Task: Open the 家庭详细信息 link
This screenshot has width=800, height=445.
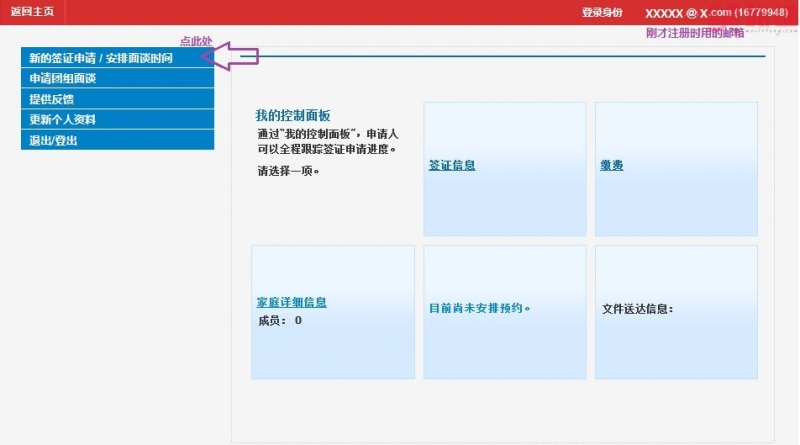Action: pyautogui.click(x=292, y=302)
